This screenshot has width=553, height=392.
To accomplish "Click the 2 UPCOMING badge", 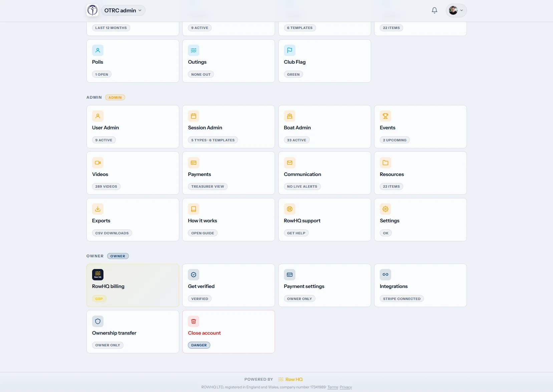I will click(394, 140).
